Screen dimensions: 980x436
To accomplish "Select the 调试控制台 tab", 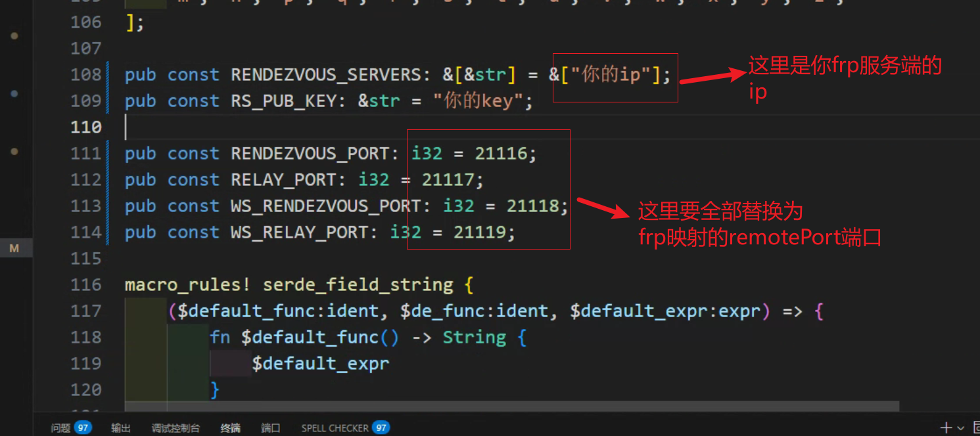I will [x=175, y=428].
